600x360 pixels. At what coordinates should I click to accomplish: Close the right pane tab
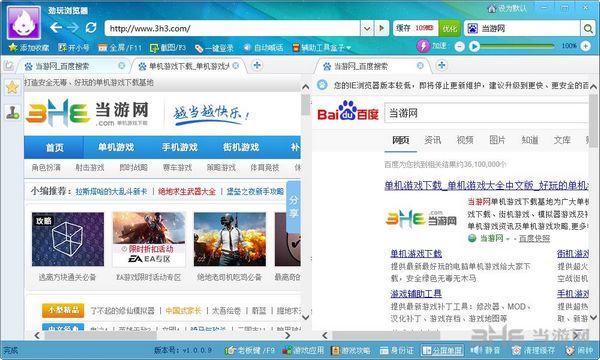click(x=420, y=66)
